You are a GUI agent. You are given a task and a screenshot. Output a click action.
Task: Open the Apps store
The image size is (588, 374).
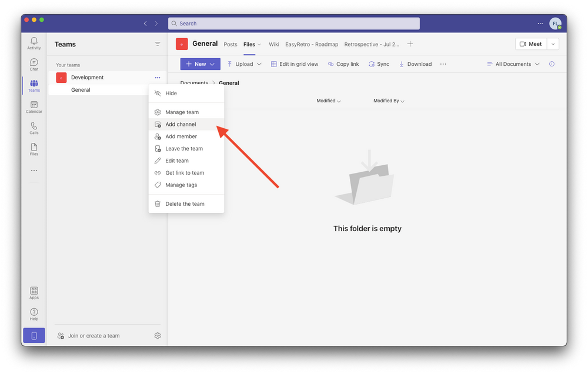pyautogui.click(x=34, y=293)
